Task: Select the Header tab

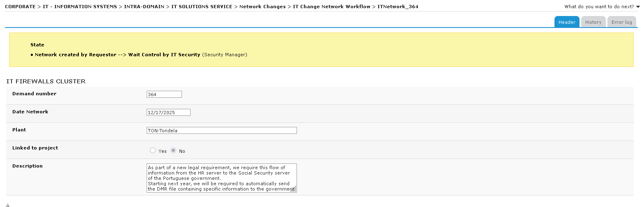Action: pyautogui.click(x=566, y=22)
